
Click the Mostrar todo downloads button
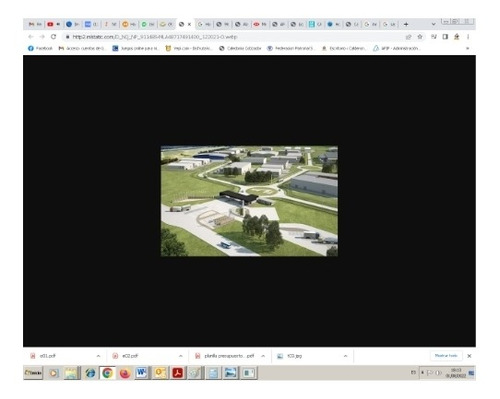[x=446, y=356]
